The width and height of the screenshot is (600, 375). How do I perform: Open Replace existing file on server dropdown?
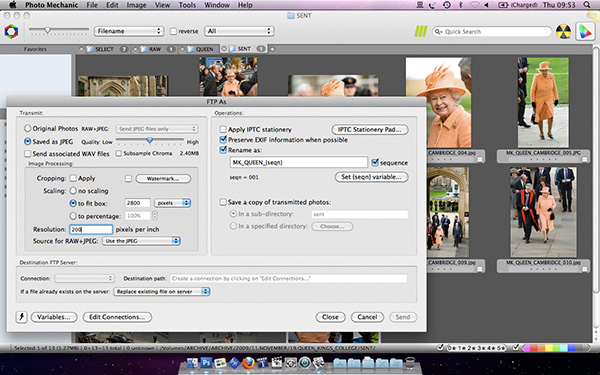tap(161, 292)
